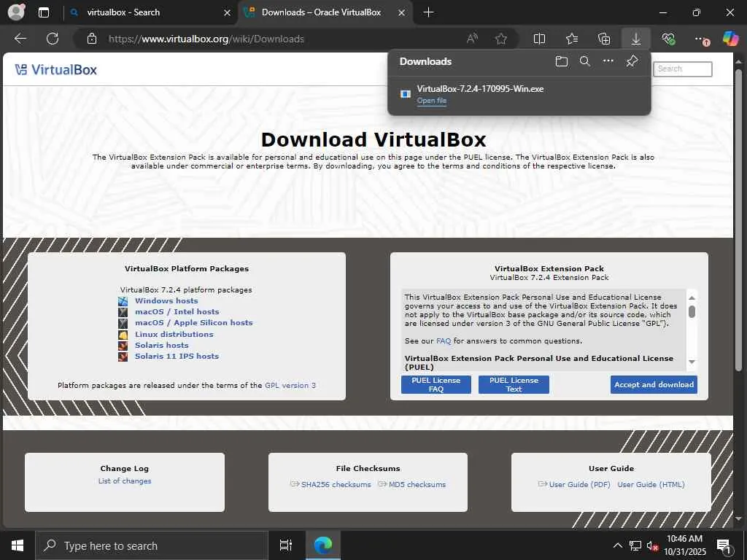Toggle the Downloads toolbar button
Screen dimensions: 747x560
(x=636, y=39)
